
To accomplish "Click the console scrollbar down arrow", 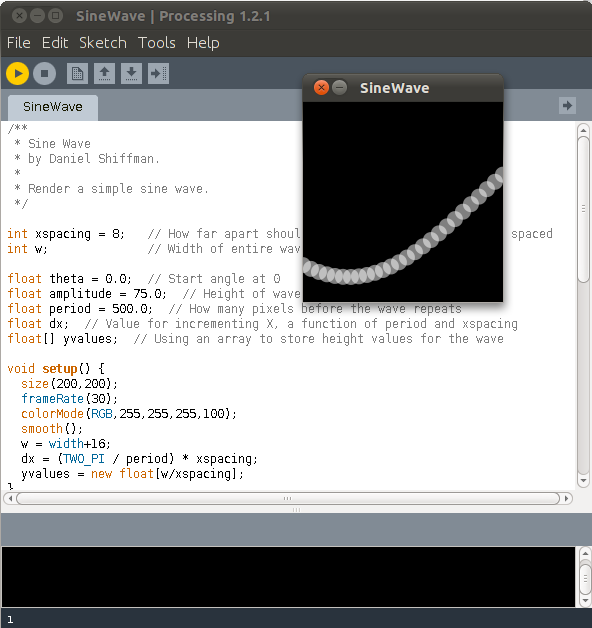I will (x=585, y=600).
